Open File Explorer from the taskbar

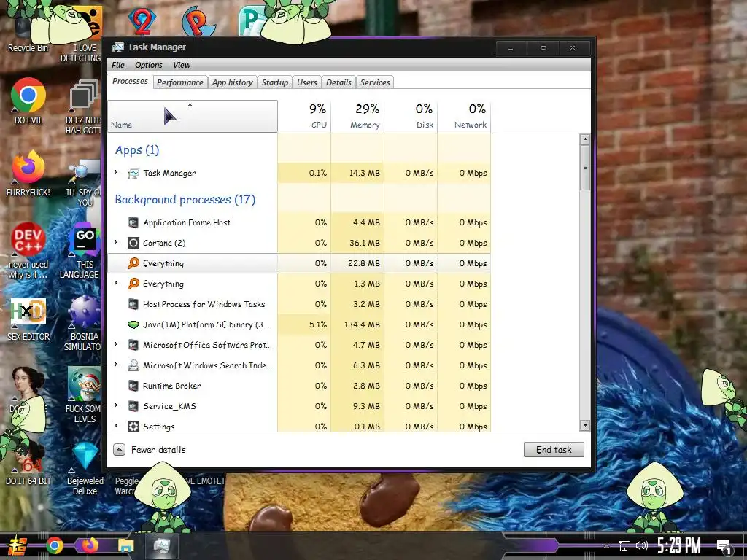[125, 546]
